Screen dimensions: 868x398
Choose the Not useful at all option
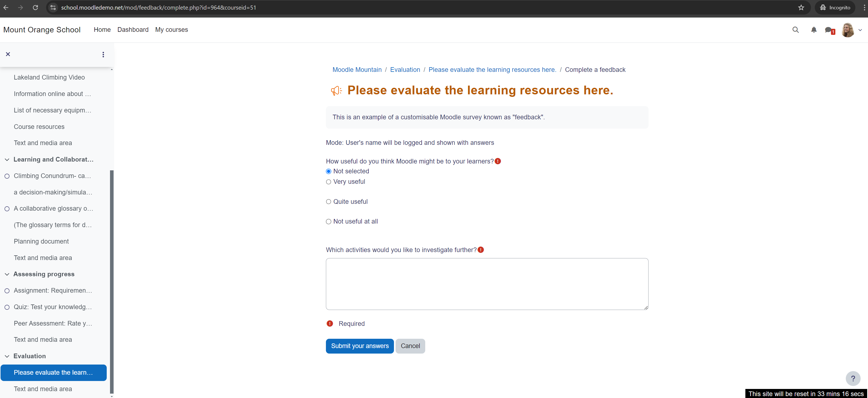tap(329, 222)
